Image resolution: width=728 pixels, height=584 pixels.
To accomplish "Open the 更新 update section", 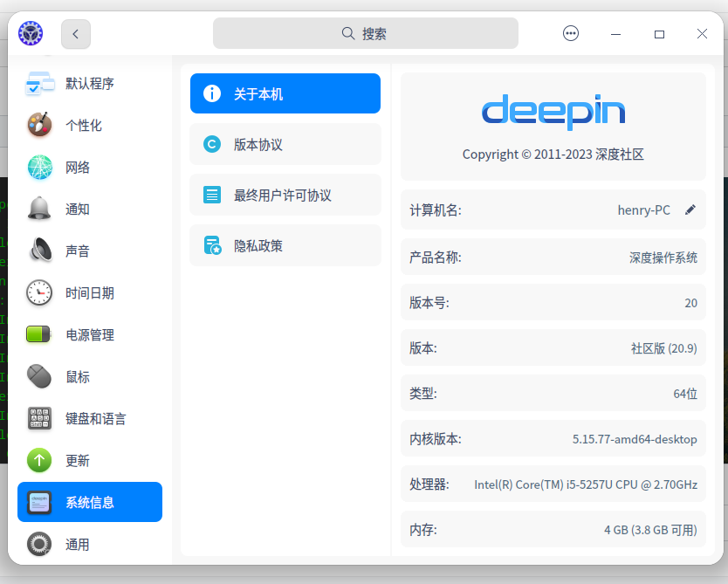I will [78, 461].
